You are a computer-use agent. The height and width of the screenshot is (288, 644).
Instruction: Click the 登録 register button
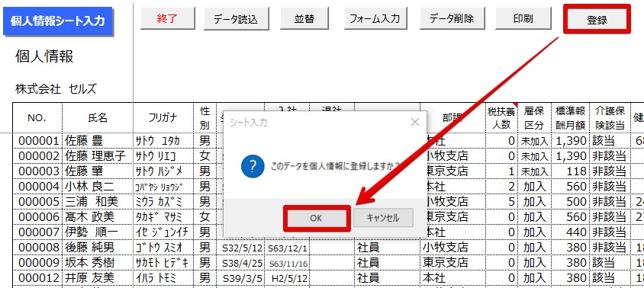pos(597,19)
